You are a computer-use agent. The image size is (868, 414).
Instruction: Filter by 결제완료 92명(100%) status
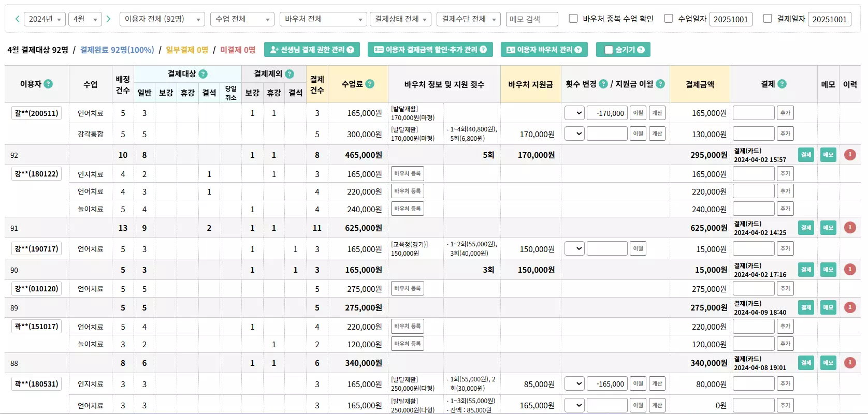click(x=117, y=50)
